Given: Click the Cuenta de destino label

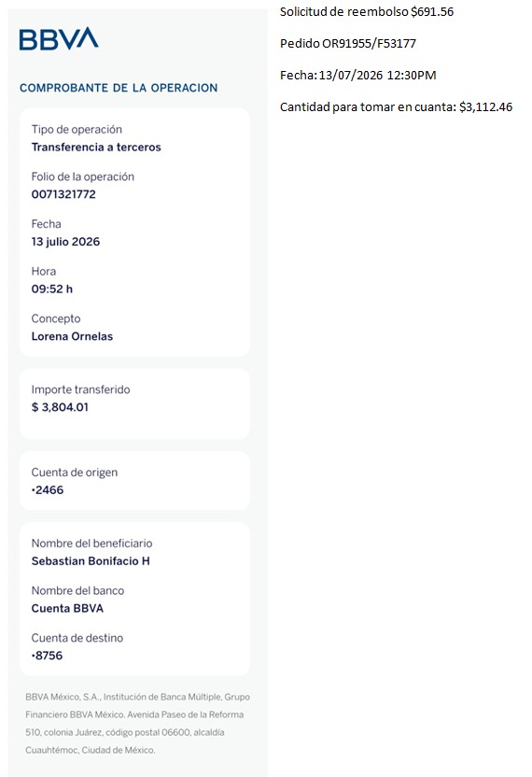Looking at the screenshot, I should click(77, 638).
